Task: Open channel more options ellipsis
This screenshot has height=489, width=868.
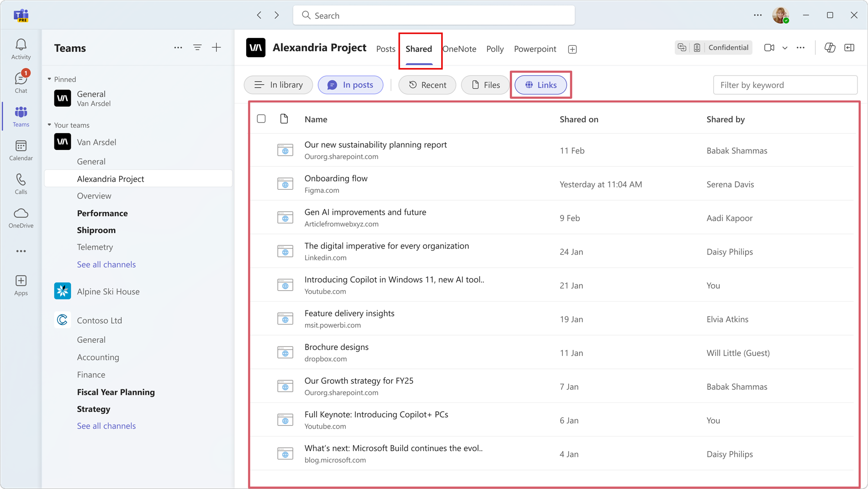Action: pyautogui.click(x=801, y=48)
